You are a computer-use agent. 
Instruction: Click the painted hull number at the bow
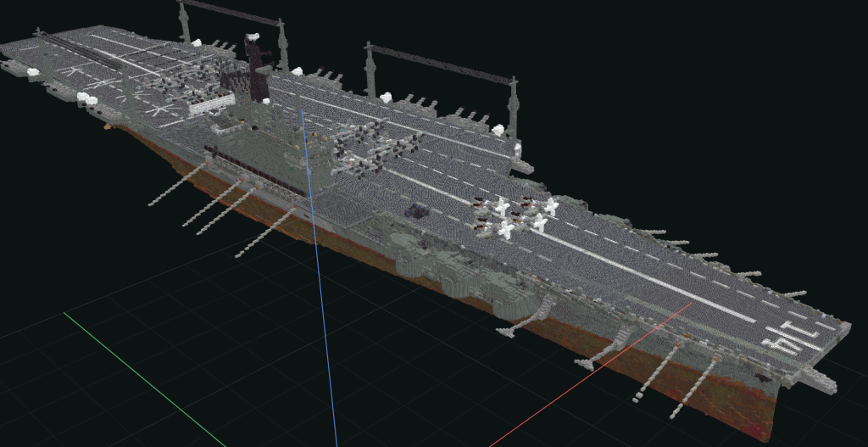792,339
